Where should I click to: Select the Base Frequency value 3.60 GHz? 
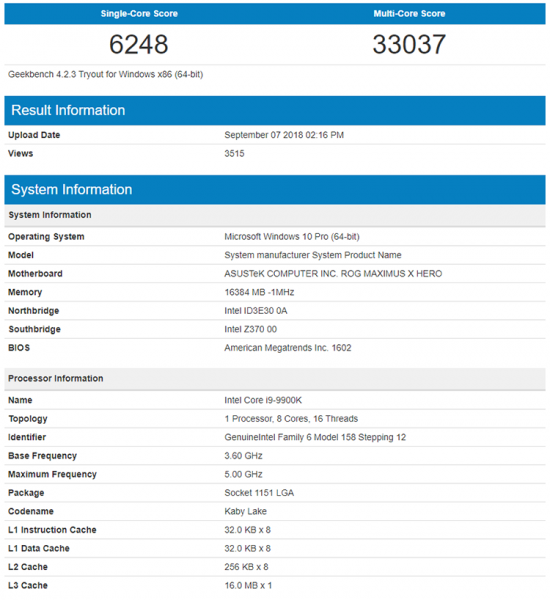click(x=243, y=456)
